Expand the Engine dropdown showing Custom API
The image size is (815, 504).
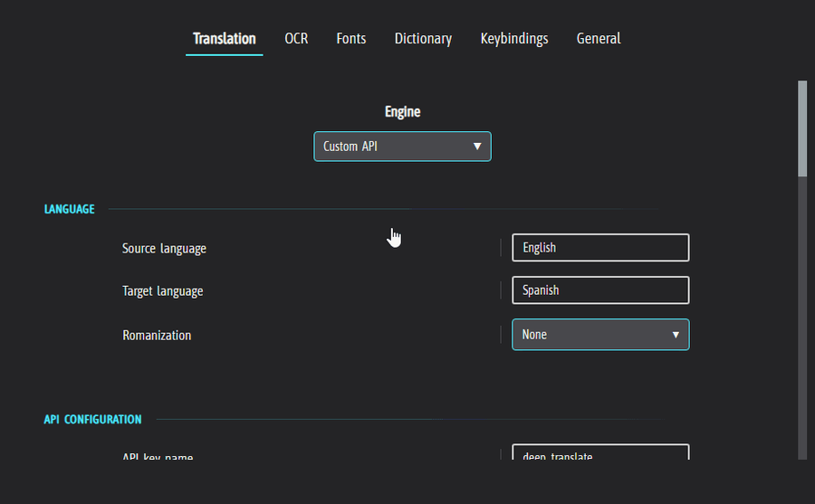402,147
